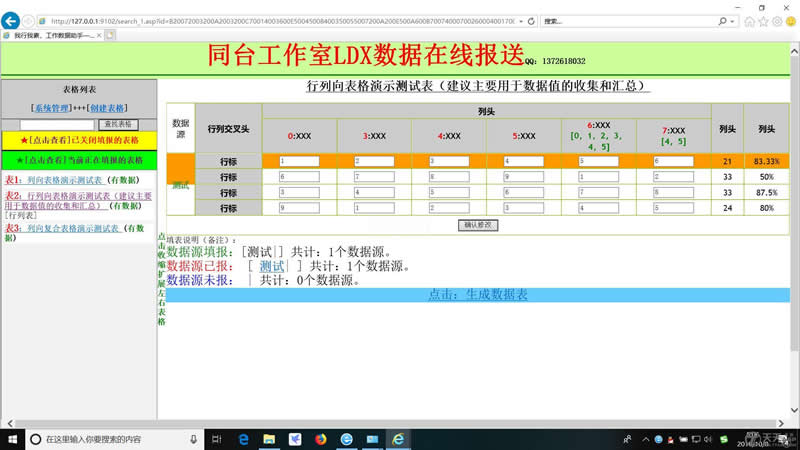Viewport: 800px width, 450px height.
Task: Expand the search box dropdown arrow
Action: [x=735, y=20]
